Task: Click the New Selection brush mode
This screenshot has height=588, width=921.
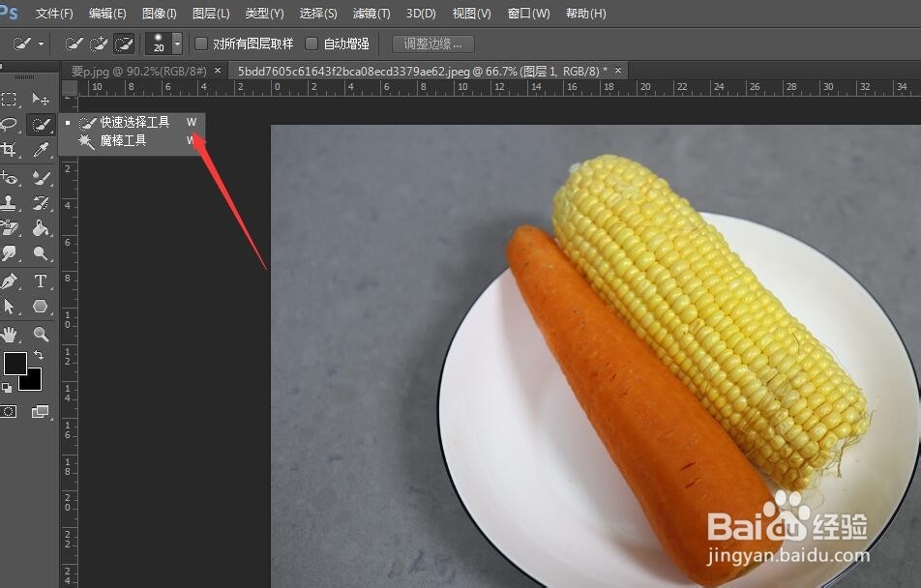Action: click(x=74, y=44)
